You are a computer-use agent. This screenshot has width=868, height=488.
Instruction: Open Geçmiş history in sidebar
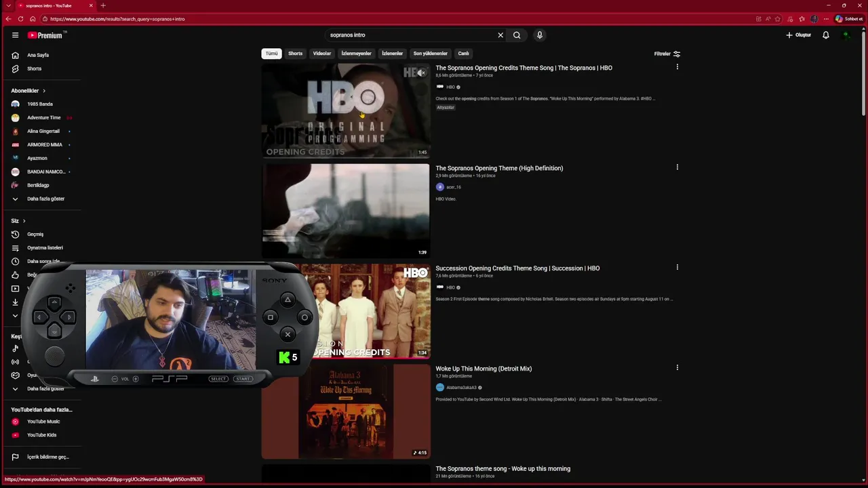(x=35, y=235)
